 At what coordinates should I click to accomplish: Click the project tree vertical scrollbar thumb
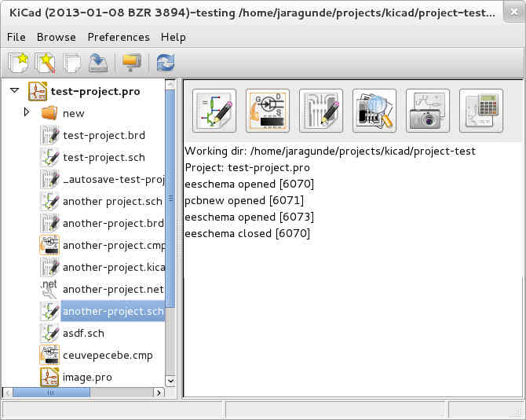[x=170, y=199]
